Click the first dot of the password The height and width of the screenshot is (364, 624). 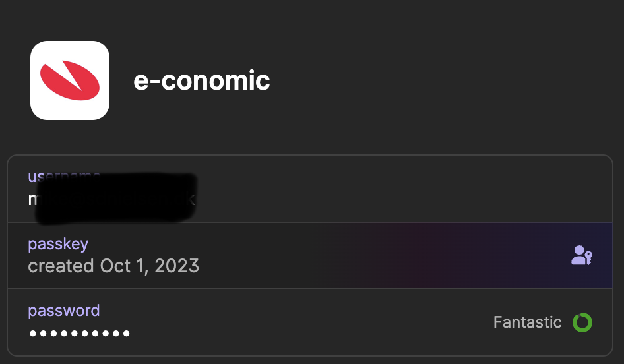pyautogui.click(x=33, y=333)
